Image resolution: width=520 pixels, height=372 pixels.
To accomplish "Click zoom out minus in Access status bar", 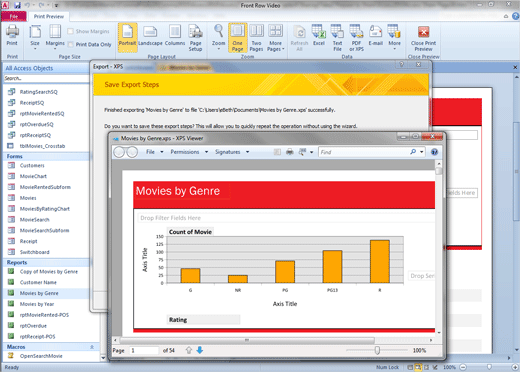I will (463, 367).
